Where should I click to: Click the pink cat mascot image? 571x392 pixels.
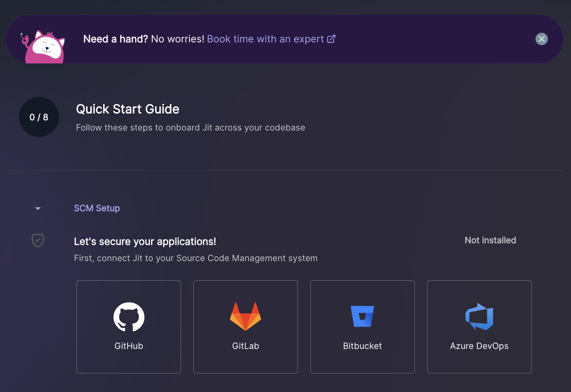coord(43,47)
